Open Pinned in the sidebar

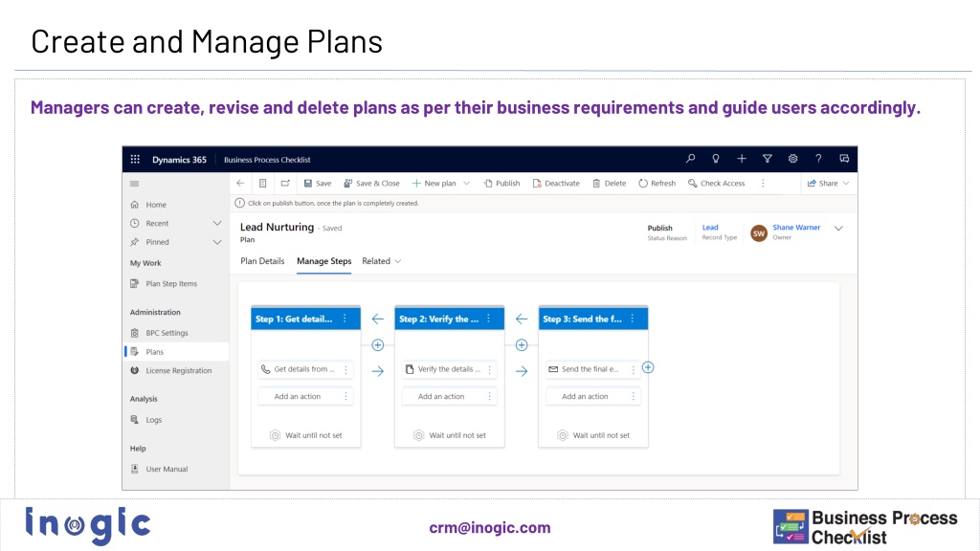pyautogui.click(x=157, y=242)
